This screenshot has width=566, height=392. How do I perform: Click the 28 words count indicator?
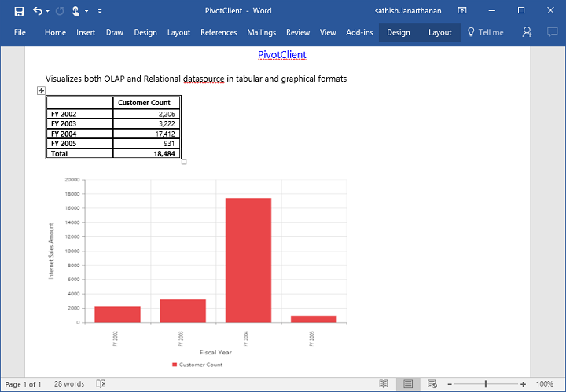tap(69, 384)
